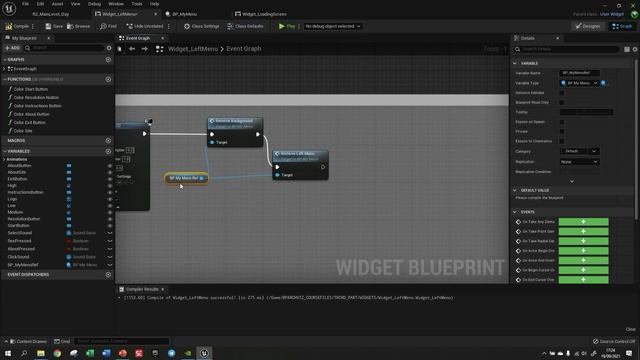Switch to Widget_LoadingScreen tab

[264, 14]
